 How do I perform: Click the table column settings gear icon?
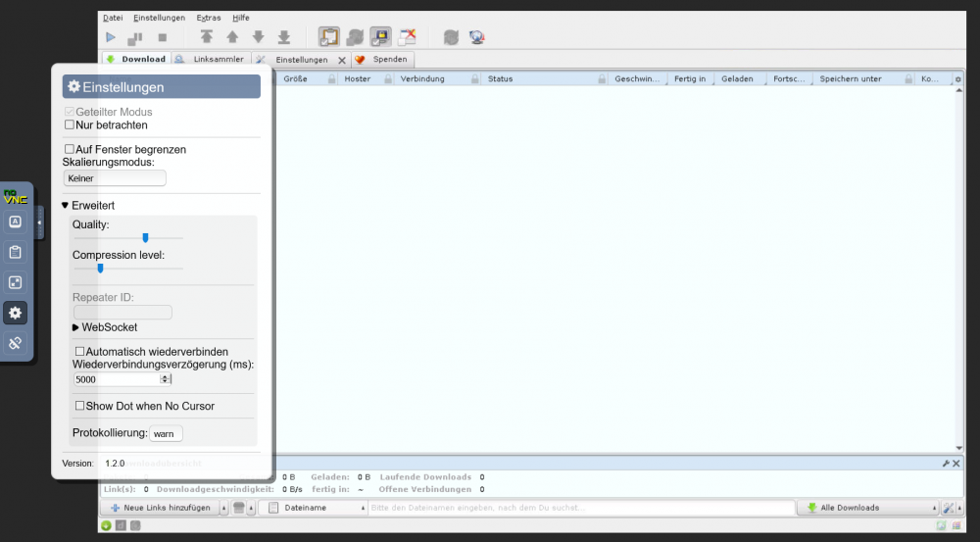pyautogui.click(x=958, y=78)
